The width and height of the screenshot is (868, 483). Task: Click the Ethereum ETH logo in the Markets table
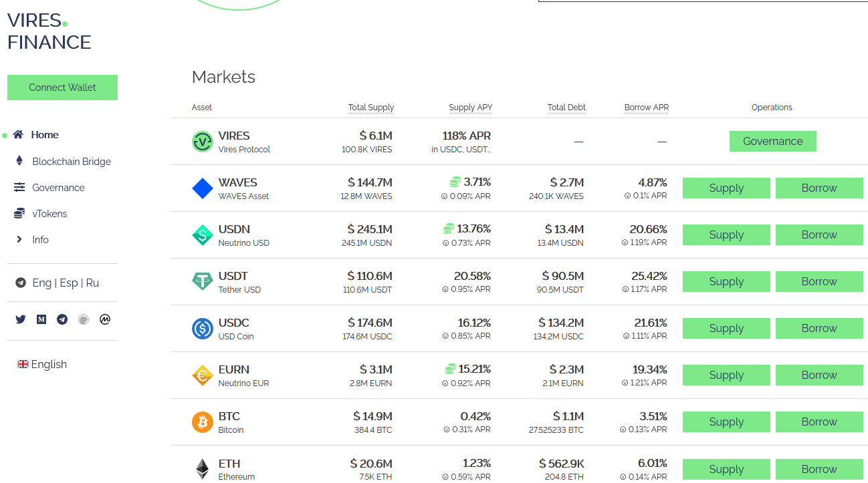[202, 469]
